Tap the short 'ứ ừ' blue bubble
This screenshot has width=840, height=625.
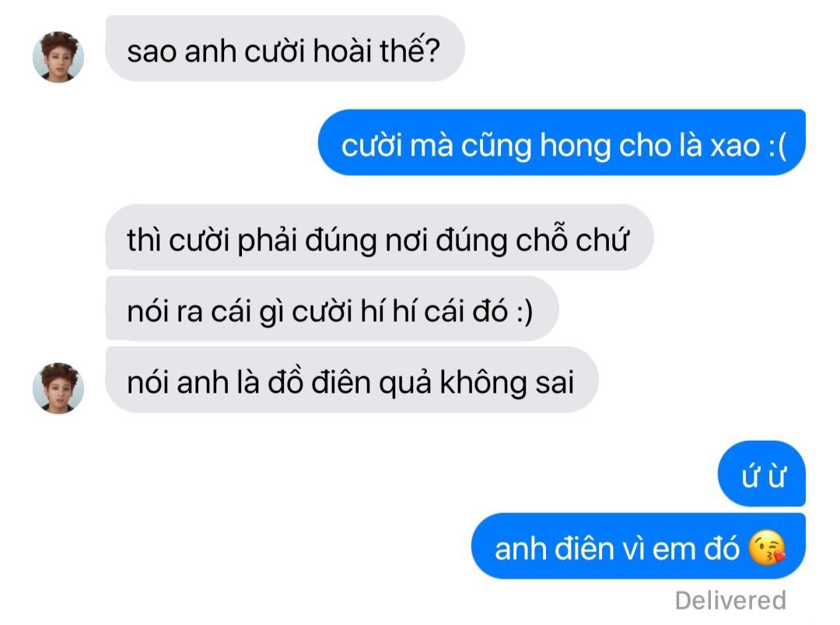[x=761, y=473]
